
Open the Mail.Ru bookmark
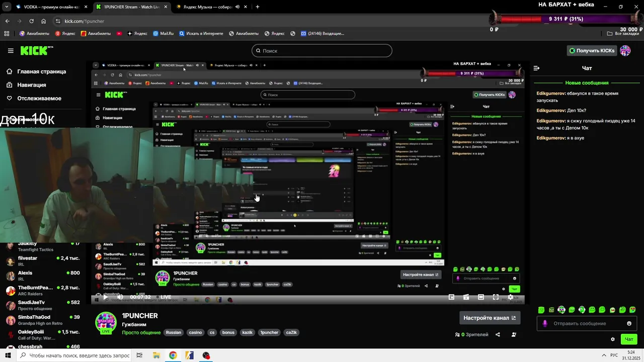click(x=164, y=33)
